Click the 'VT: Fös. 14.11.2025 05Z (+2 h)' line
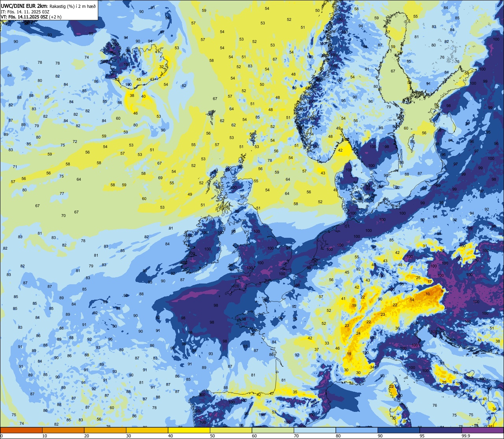This screenshot has width=504, height=439. coord(31,17)
